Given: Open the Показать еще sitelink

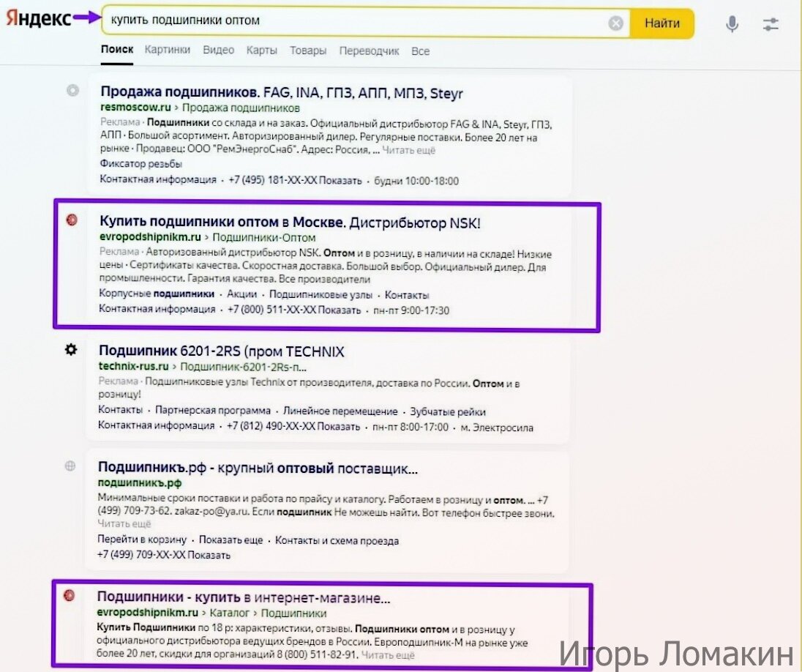Looking at the screenshot, I should 231,540.
